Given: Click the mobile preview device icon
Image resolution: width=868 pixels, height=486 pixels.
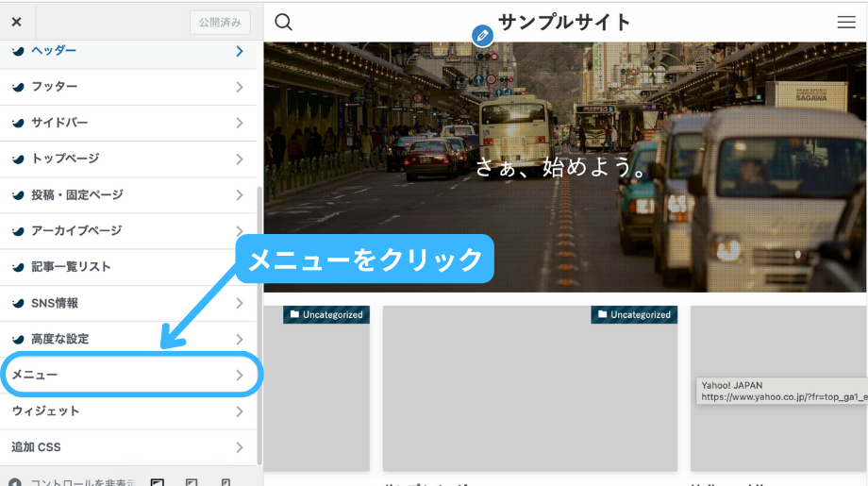Looking at the screenshot, I should click(x=225, y=482).
